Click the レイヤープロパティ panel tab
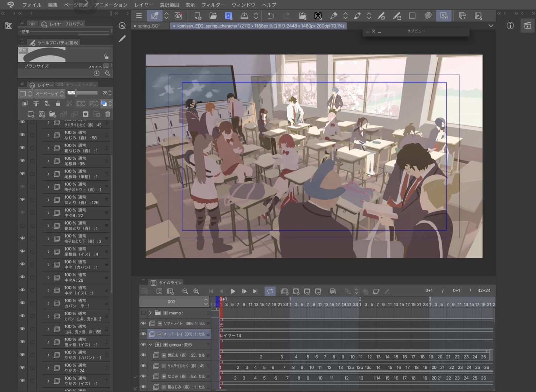Image resolution: width=536 pixels, height=392 pixels. tap(62, 24)
